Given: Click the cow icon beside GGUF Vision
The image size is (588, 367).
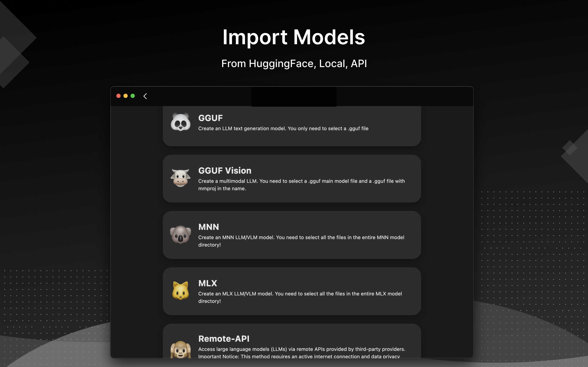Looking at the screenshot, I should point(181,178).
